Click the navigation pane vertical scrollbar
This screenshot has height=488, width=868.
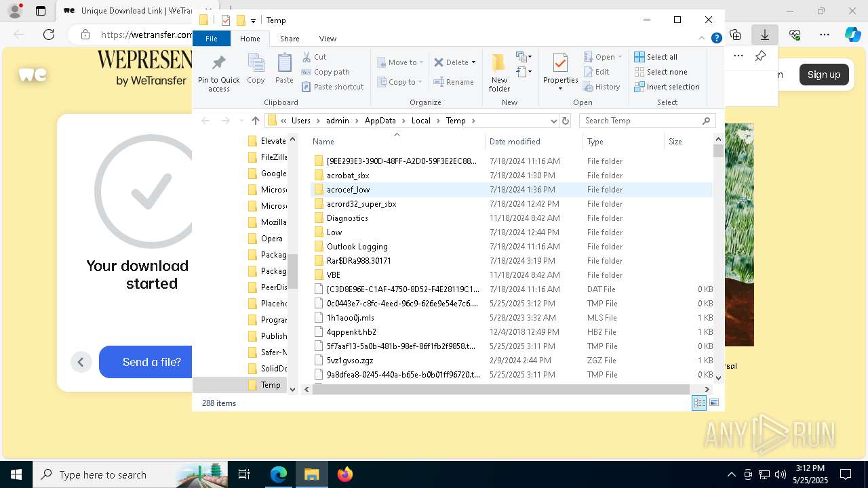[293, 271]
